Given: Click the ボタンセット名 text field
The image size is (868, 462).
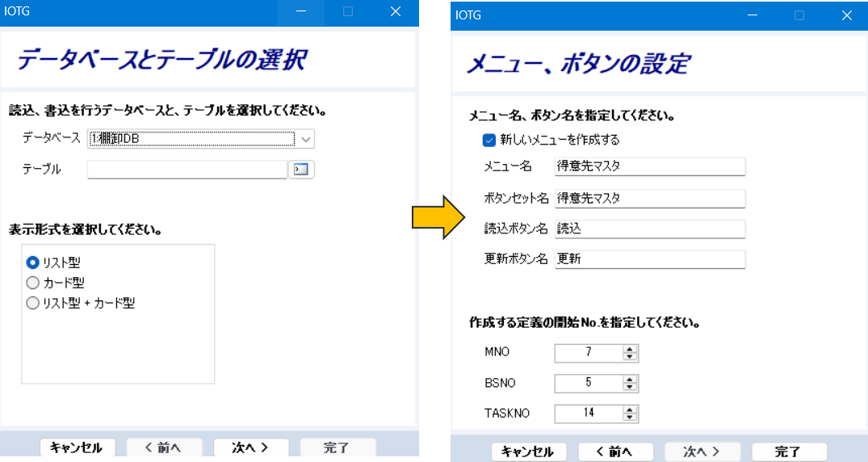Looking at the screenshot, I should pos(649,198).
